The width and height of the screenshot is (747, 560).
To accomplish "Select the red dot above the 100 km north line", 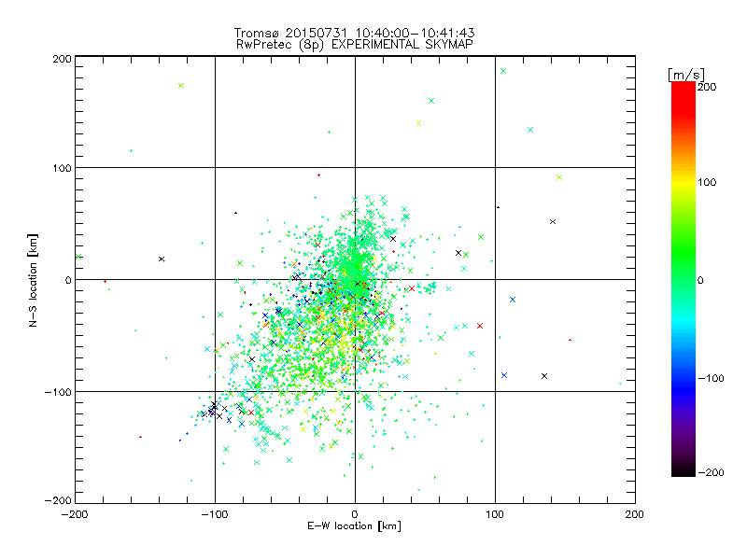I will tap(318, 175).
